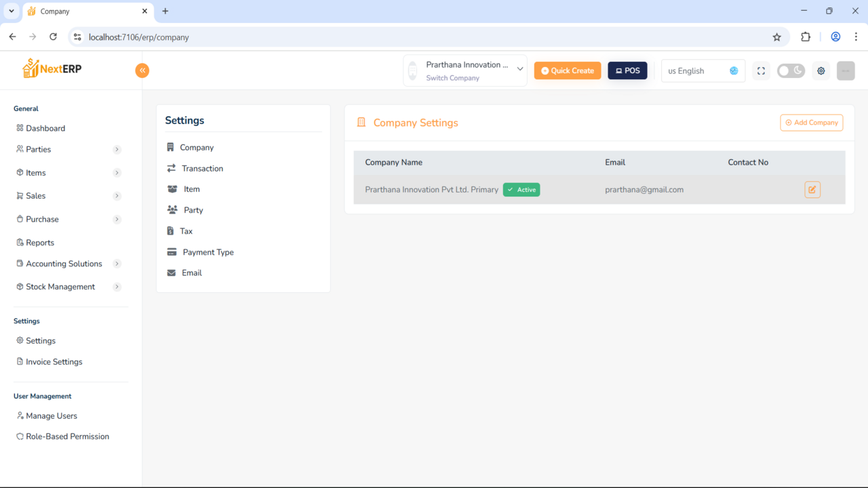Click the Quick Create button
Viewport: 868px width, 488px height.
(568, 70)
